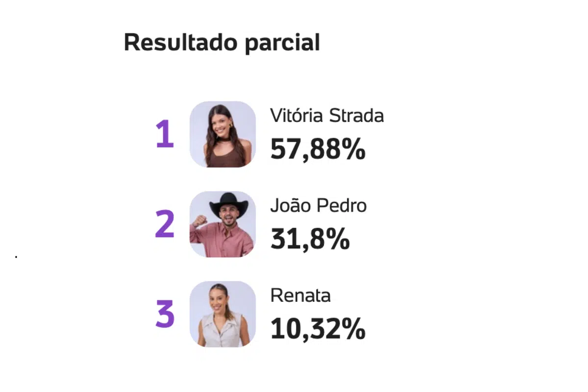Screen dimensions: 588x392
Task: Click Vitória Strada's brown top in photo
Action: click(225, 158)
